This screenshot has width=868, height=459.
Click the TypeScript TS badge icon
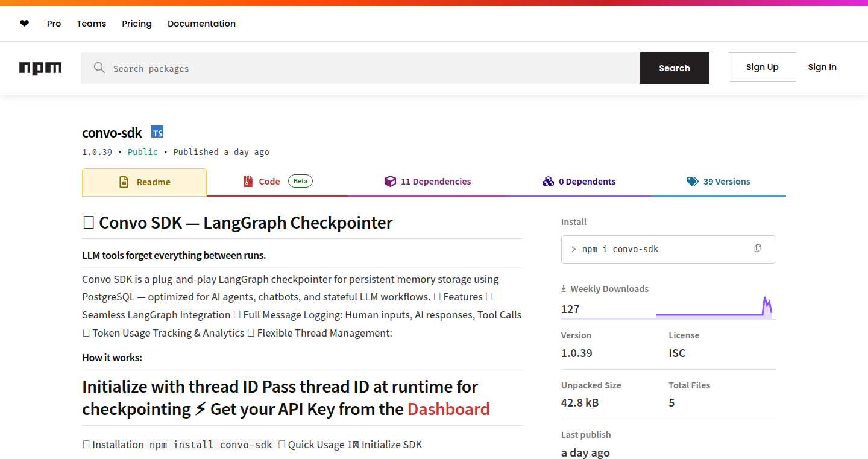point(157,133)
